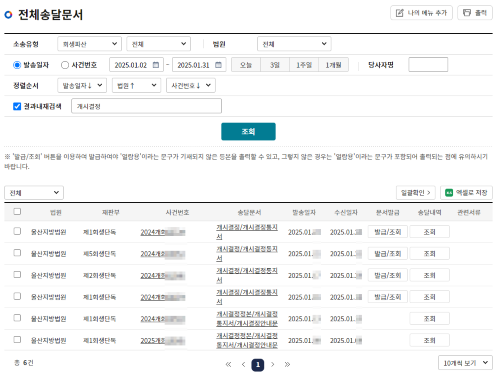Click the 3일 date range button
The height and width of the screenshot is (376, 500).
275,65
